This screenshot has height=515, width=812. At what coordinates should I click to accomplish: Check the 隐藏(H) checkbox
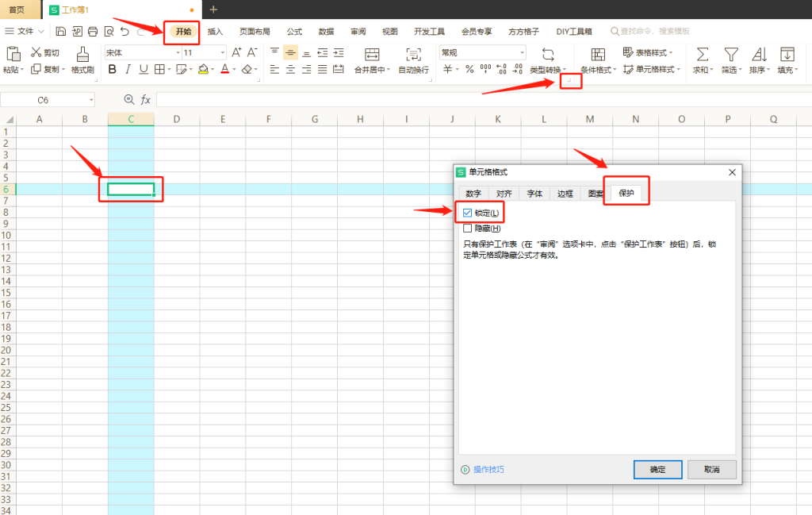click(x=468, y=229)
